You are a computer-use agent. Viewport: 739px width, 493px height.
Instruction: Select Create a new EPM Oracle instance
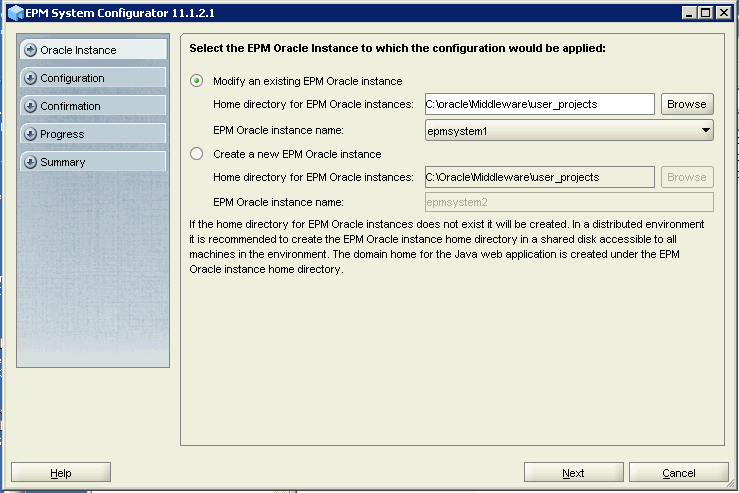click(197, 154)
